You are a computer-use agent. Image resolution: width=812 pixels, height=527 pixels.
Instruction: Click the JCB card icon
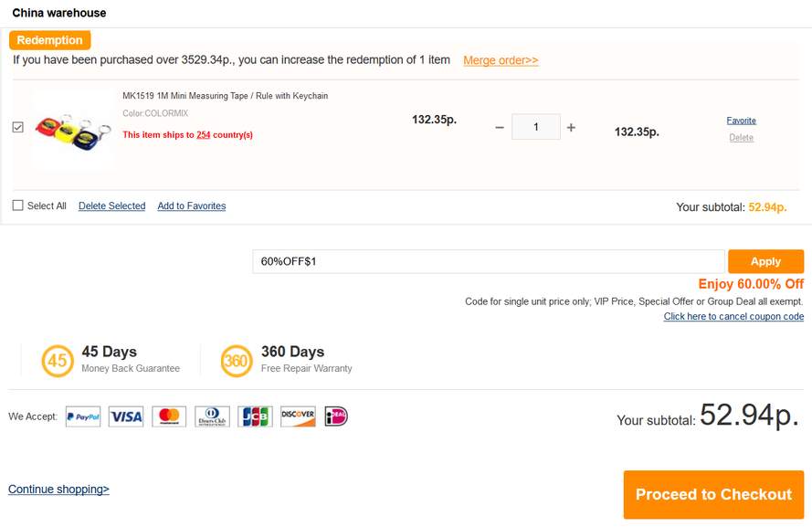point(255,416)
